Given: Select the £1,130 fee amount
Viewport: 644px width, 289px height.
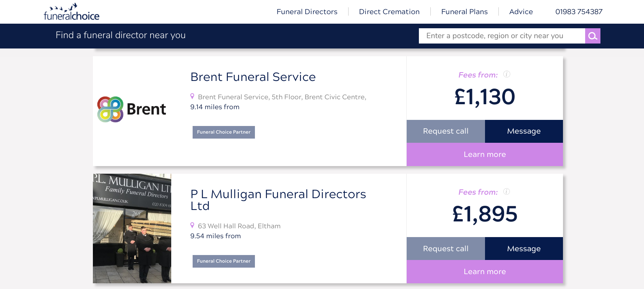Looking at the screenshot, I should coord(485,97).
